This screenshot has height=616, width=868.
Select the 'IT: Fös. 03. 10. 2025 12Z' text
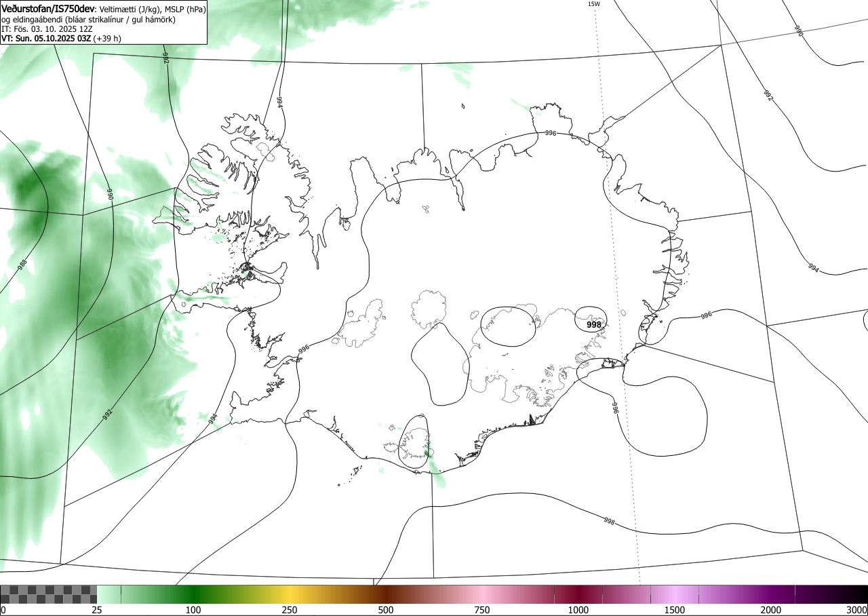click(47, 29)
